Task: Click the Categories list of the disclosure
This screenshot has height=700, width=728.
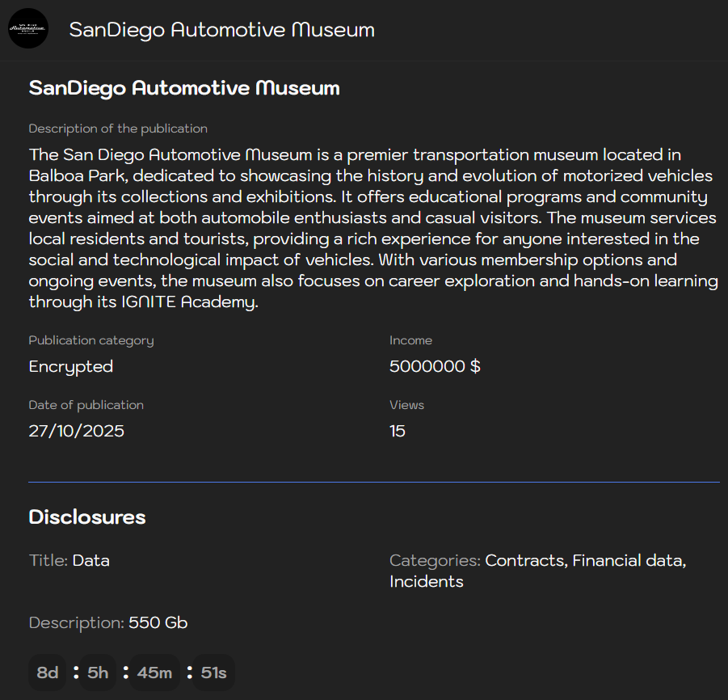Action: tap(537, 571)
